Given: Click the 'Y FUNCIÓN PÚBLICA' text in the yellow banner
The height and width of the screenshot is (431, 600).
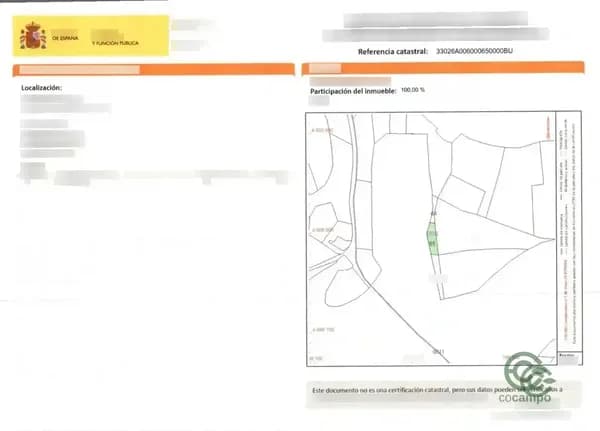Looking at the screenshot, I should click(115, 43).
